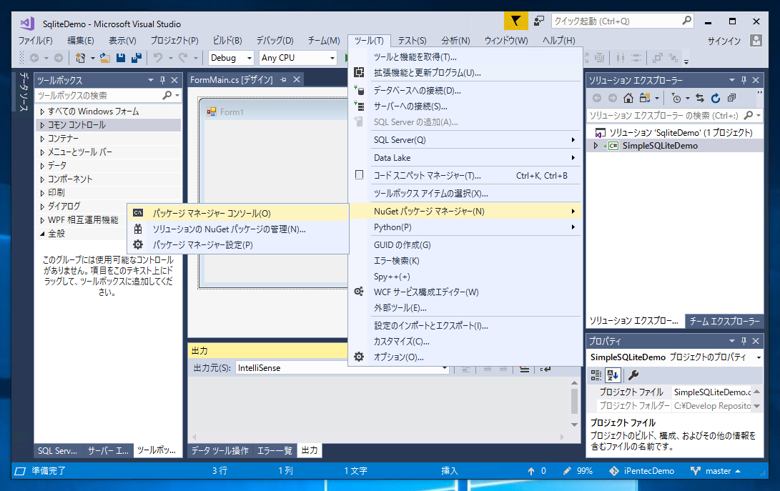Pin the Solution Explorer panel
This screenshot has width=780, height=491.
744,80
